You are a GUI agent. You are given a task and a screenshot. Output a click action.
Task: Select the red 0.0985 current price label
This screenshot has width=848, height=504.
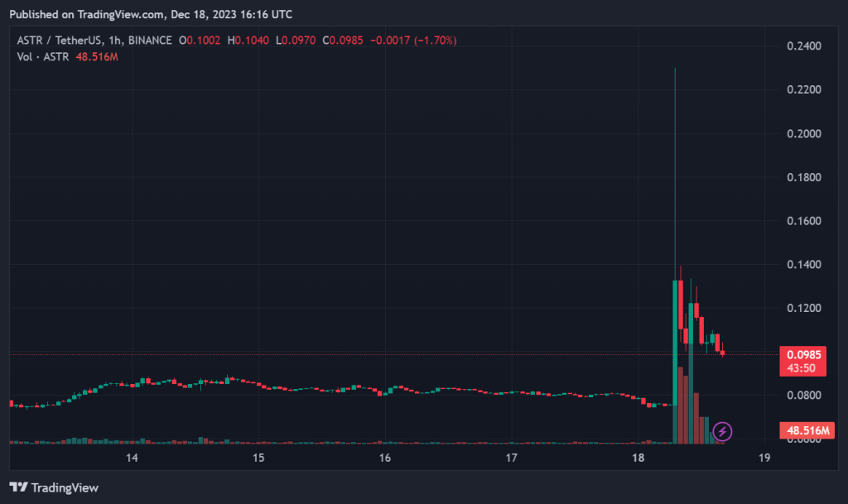click(800, 354)
